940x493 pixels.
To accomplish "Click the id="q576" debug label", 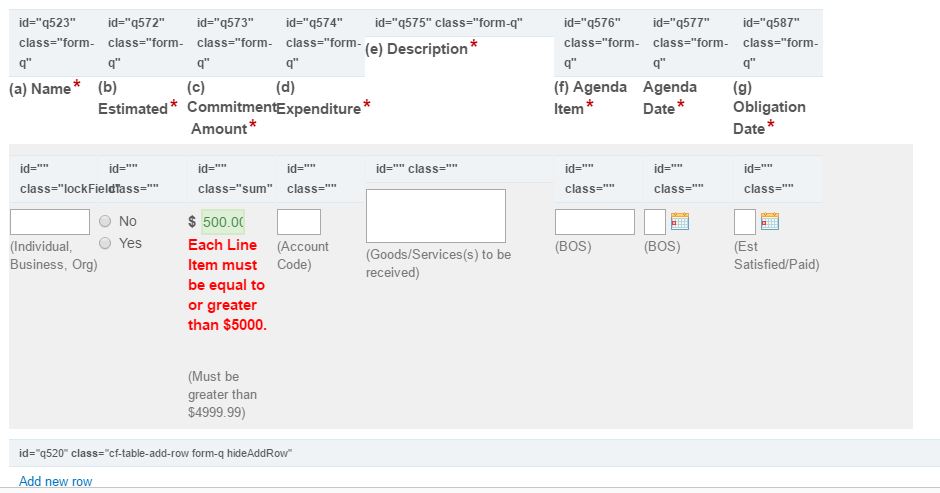I will click(x=601, y=43).
